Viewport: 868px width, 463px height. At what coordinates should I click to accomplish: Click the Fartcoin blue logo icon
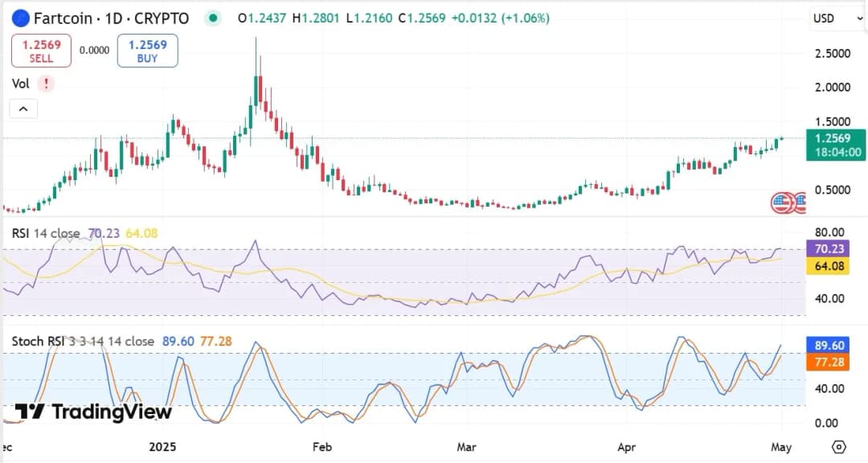20,18
